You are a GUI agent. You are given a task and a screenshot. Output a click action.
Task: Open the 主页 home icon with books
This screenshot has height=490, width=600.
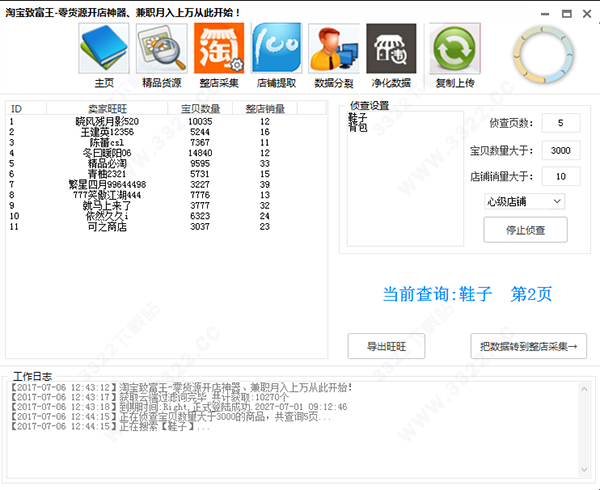tap(104, 48)
